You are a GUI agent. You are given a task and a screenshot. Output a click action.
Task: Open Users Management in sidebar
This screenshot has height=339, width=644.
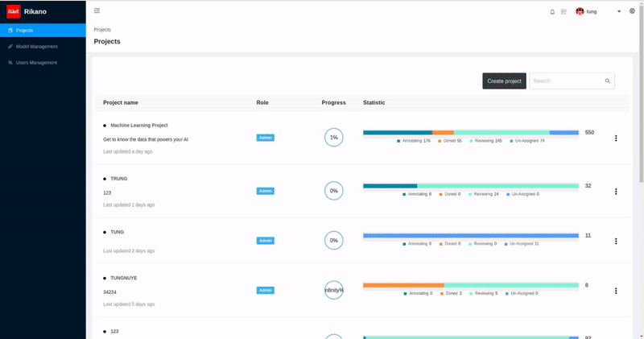(43, 63)
